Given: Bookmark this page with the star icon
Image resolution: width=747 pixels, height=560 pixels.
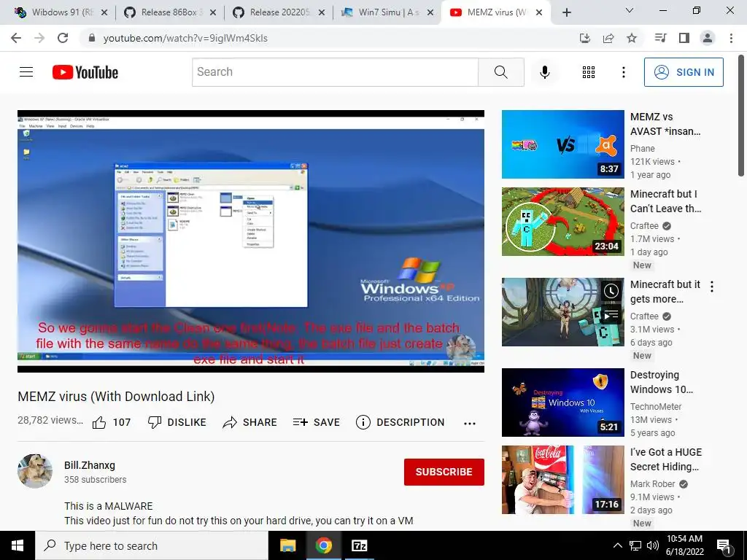Looking at the screenshot, I should [632, 38].
